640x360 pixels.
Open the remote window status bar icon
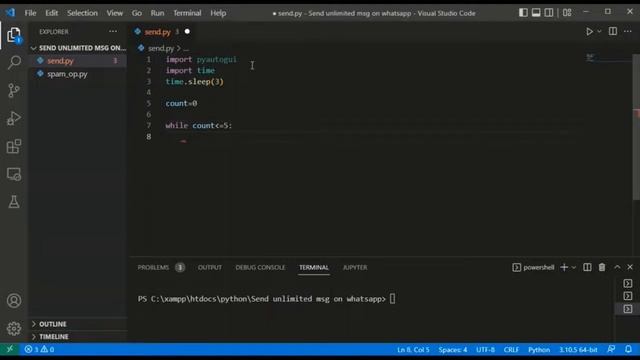coord(10,349)
